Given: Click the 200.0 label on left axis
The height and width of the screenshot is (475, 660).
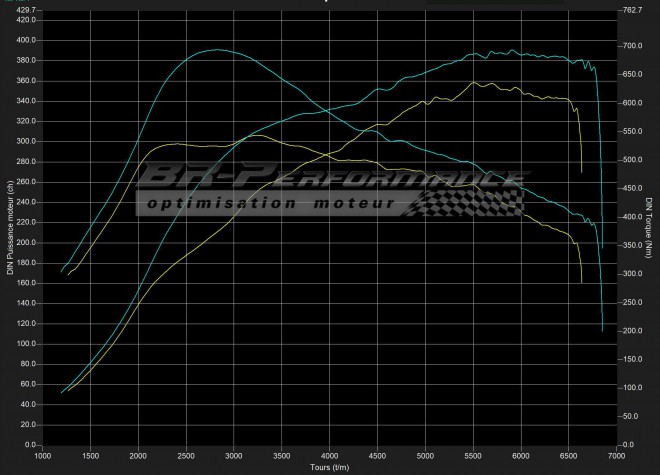Looking at the screenshot, I should pyautogui.click(x=25, y=242).
